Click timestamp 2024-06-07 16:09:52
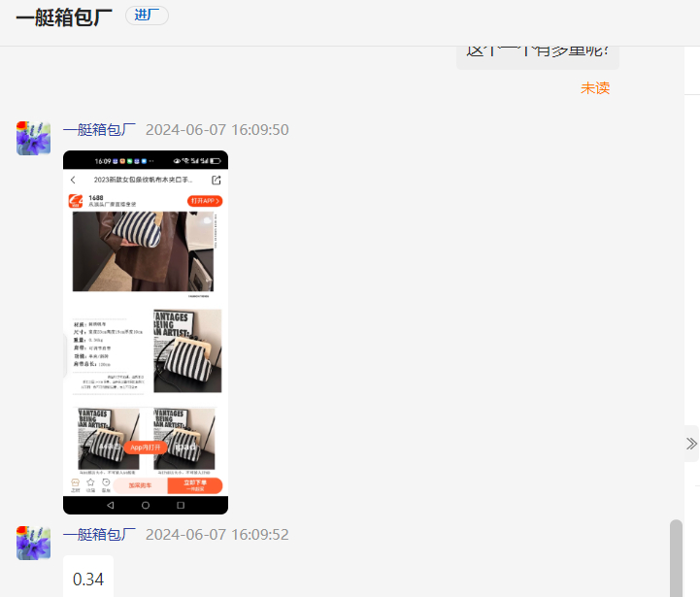This screenshot has height=597, width=700. click(217, 535)
